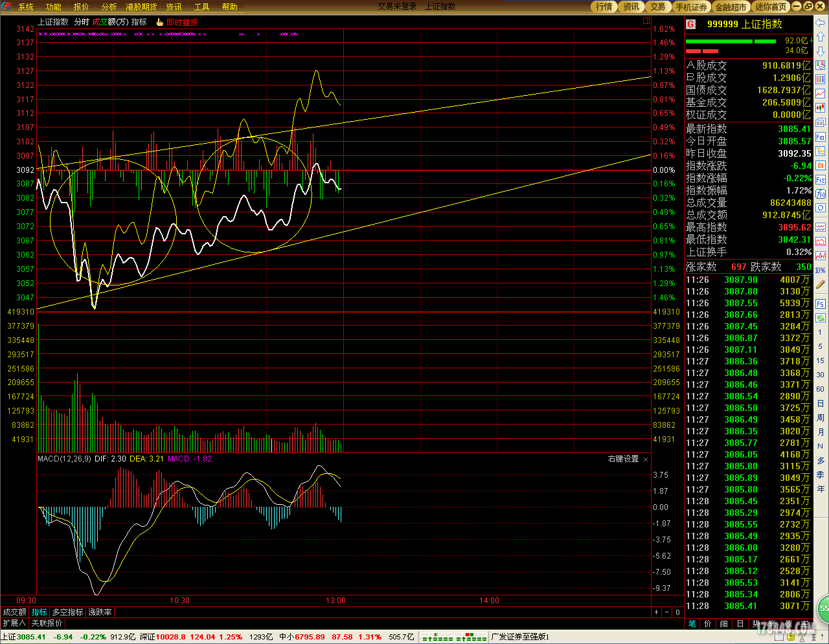Image resolution: width=829 pixels, height=644 pixels.
Task: Click the hand icon beside 即时播报
Action: (x=159, y=22)
